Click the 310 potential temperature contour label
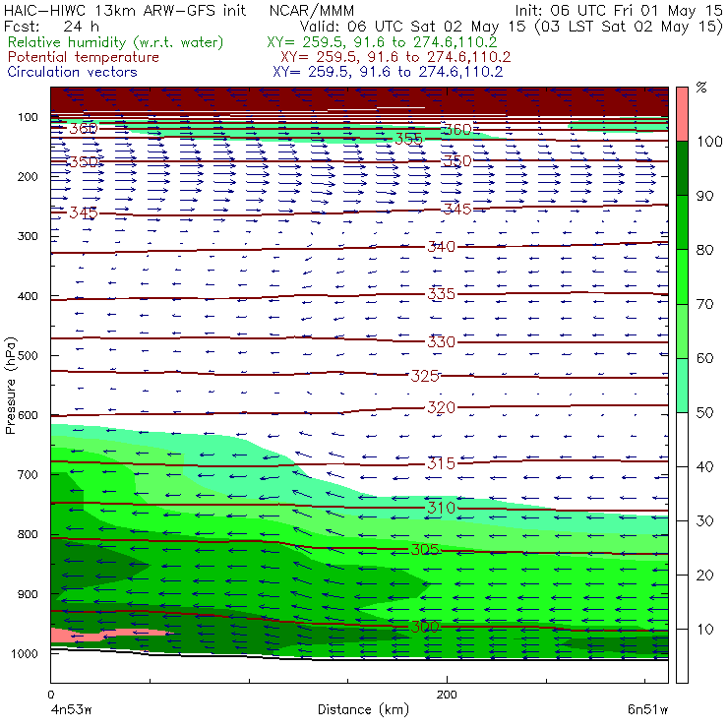Image resolution: width=728 pixels, height=728 pixels. pos(441,508)
